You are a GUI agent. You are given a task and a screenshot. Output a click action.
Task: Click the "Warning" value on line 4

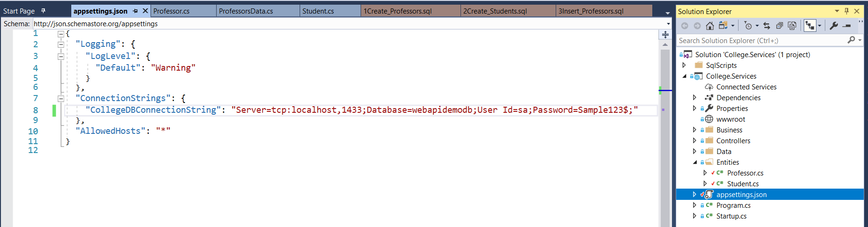click(x=173, y=68)
